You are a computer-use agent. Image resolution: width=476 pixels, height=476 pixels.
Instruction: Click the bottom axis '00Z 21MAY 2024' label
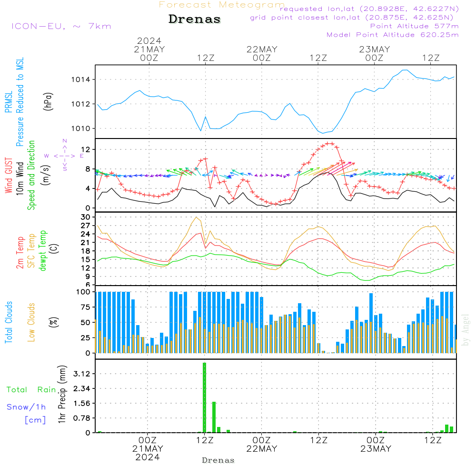[148, 449]
